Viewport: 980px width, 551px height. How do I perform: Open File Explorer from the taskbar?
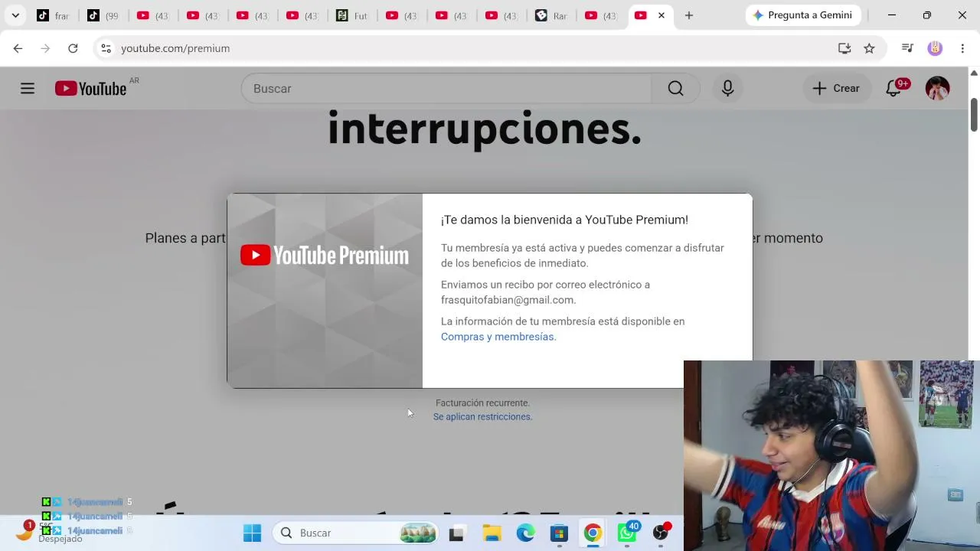coord(492,533)
